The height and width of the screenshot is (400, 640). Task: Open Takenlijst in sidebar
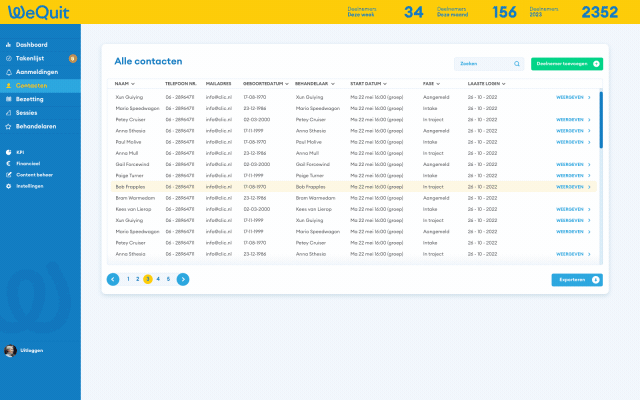click(30, 58)
